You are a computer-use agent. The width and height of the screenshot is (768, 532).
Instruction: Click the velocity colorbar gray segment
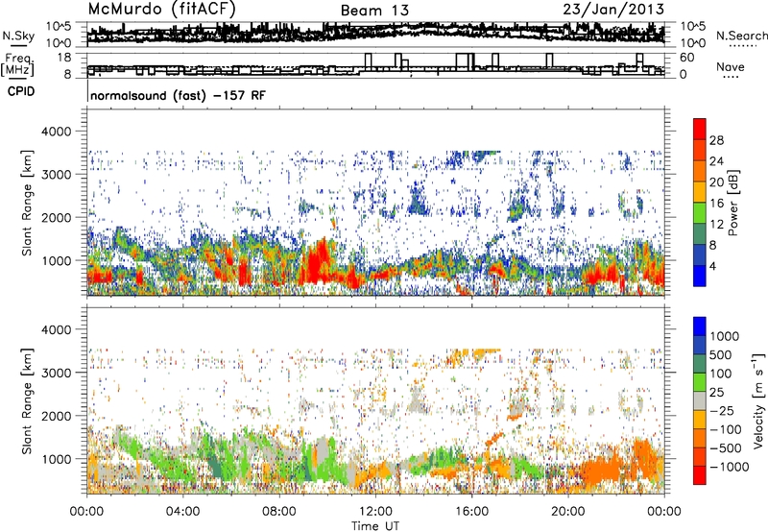[x=700, y=401]
